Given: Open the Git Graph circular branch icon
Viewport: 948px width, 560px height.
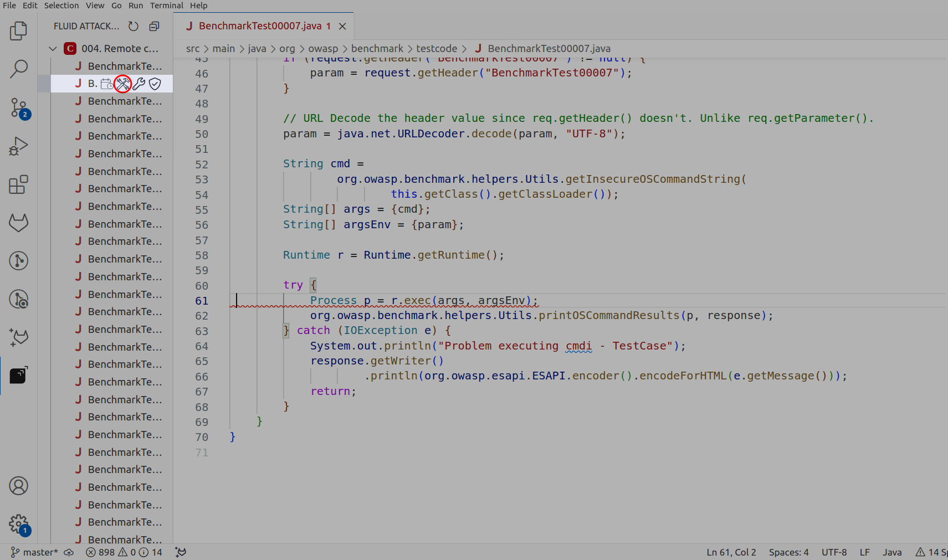Looking at the screenshot, I should (x=18, y=260).
